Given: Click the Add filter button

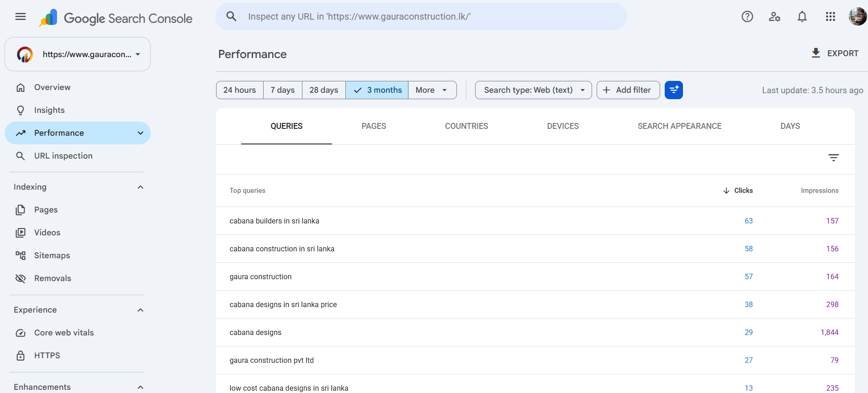Looking at the screenshot, I should 628,90.
